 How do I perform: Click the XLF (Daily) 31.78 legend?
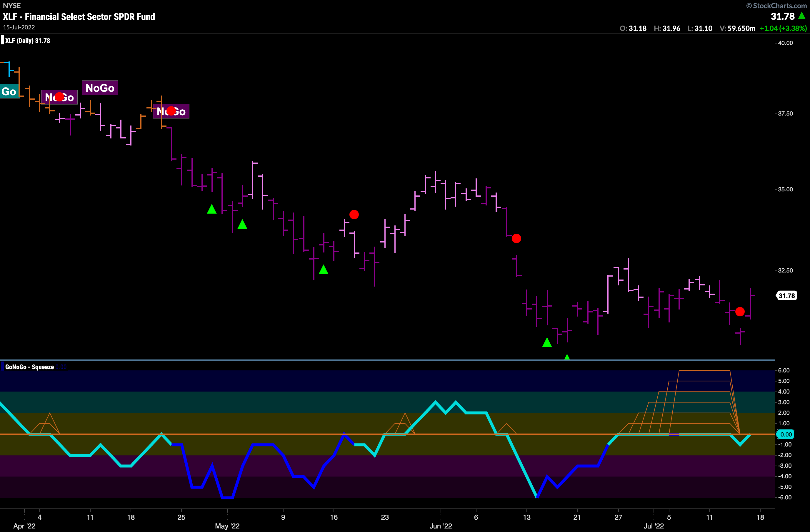(x=26, y=41)
